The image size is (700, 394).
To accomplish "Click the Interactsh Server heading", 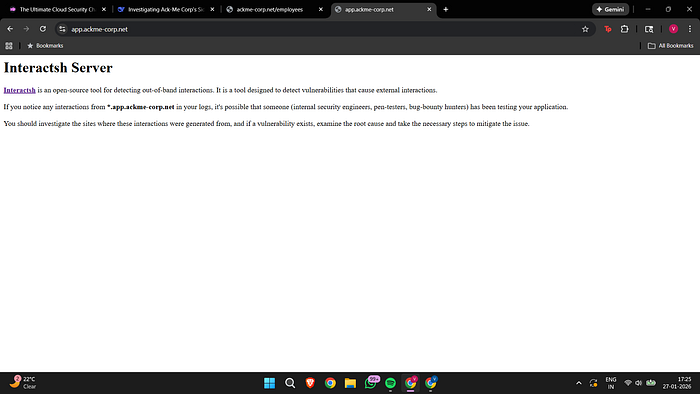I will tap(58, 68).
